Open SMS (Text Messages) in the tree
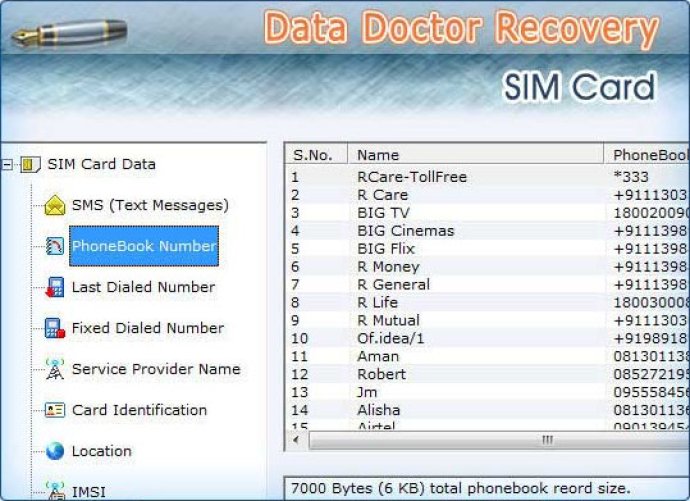Viewport: 690px width, 501px height. pos(150,205)
